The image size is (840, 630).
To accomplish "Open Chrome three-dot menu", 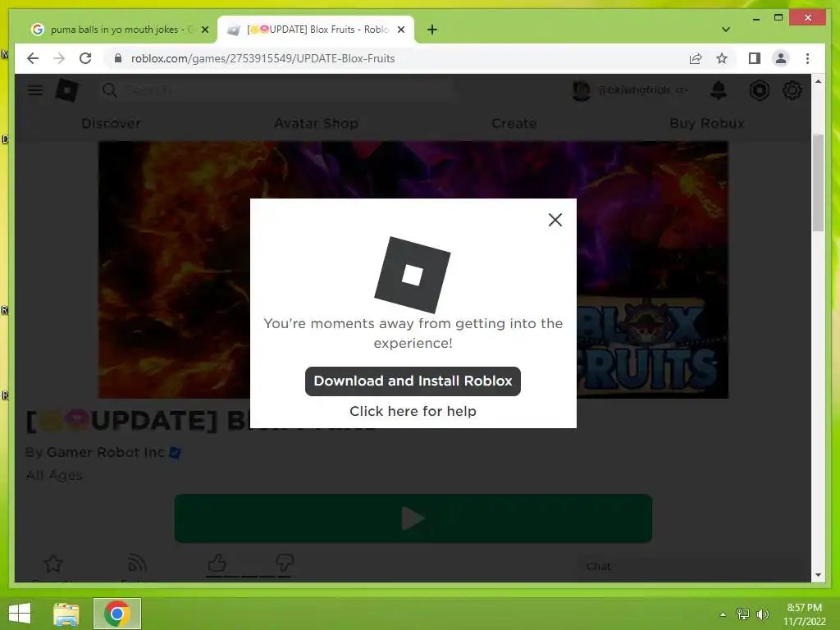I will pyautogui.click(x=807, y=58).
